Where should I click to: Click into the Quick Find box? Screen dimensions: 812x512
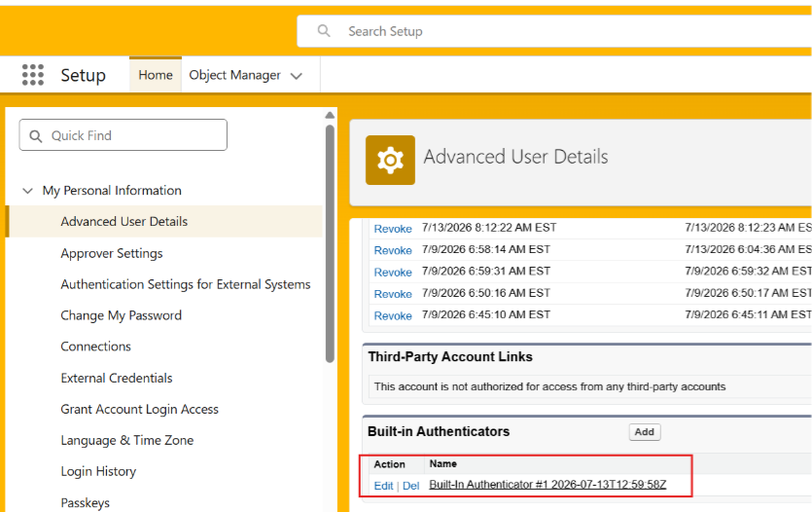[124, 135]
